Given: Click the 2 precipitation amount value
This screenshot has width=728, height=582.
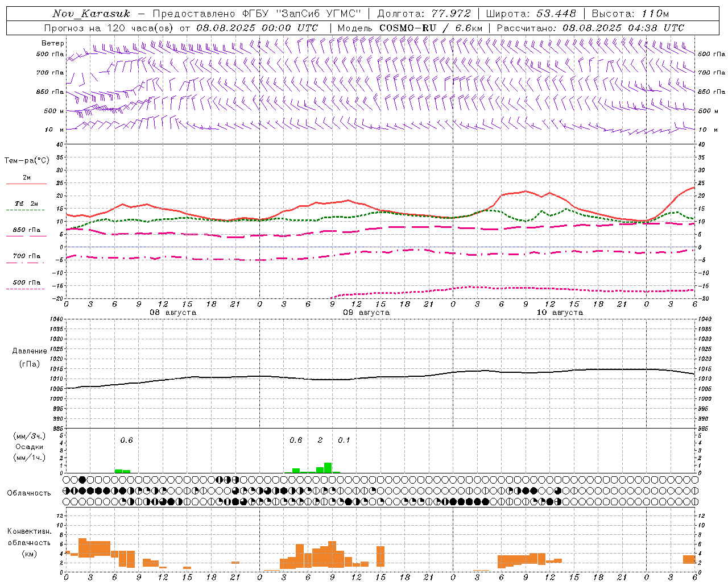Looking at the screenshot, I should (x=320, y=440).
